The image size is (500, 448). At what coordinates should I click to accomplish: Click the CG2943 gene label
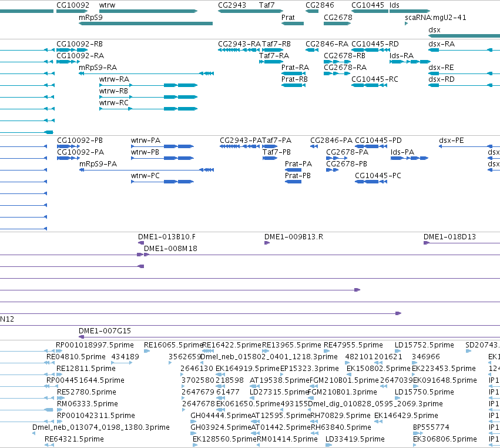[x=232, y=5]
